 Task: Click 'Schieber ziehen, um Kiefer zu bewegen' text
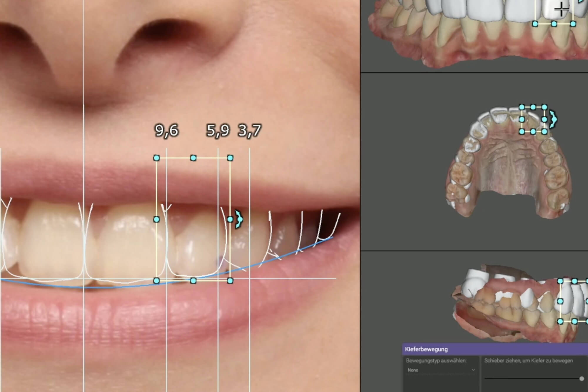529,361
